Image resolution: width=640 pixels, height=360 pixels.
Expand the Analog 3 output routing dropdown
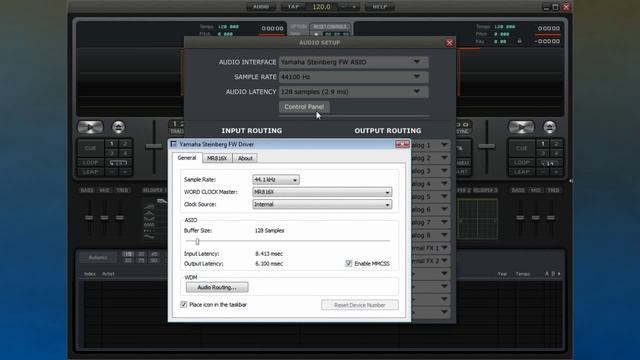coord(430,171)
